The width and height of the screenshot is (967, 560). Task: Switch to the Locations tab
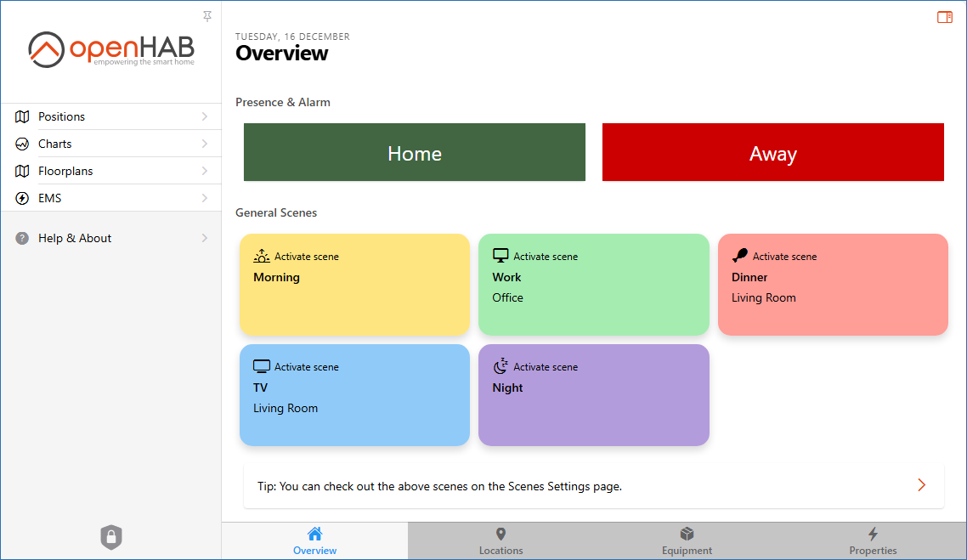500,540
